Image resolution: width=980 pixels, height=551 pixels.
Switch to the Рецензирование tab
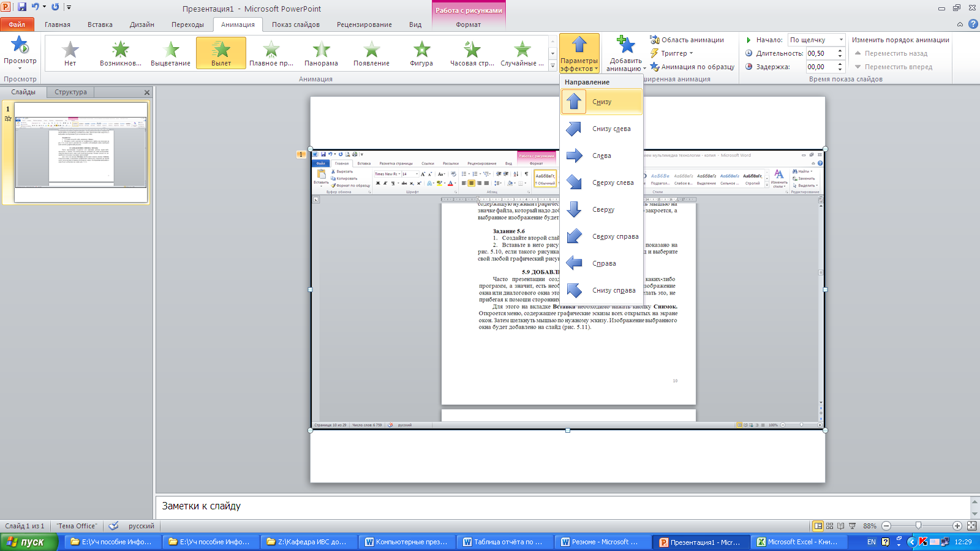coord(364,24)
